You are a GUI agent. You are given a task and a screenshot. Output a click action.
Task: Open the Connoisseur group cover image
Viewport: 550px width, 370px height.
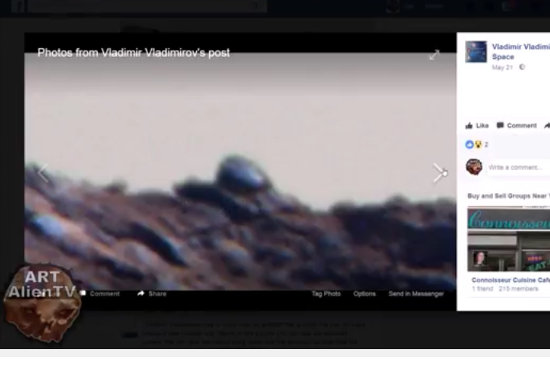point(509,239)
